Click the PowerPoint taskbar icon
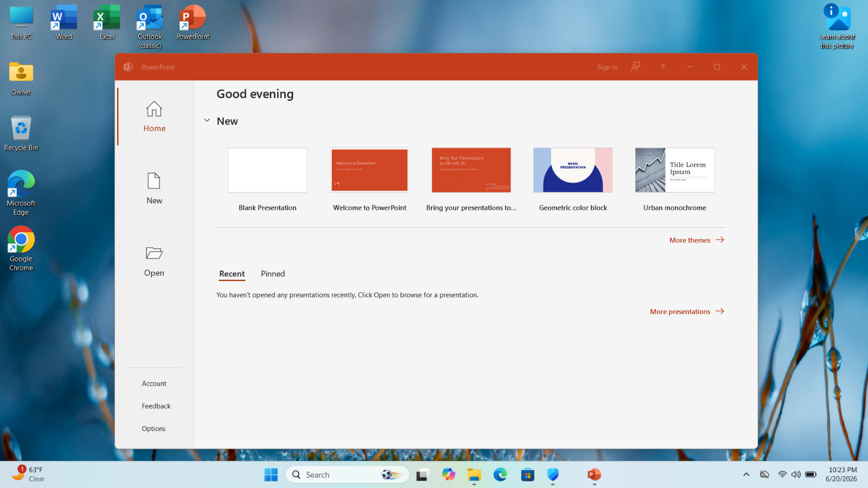The width and height of the screenshot is (868, 488). click(594, 474)
